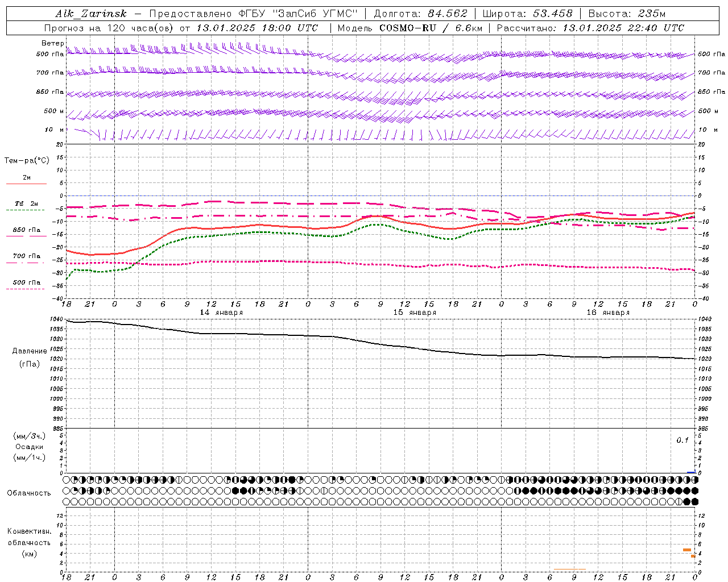Click the left 850 гПа wind level label
The image size is (728, 582).
50,92
